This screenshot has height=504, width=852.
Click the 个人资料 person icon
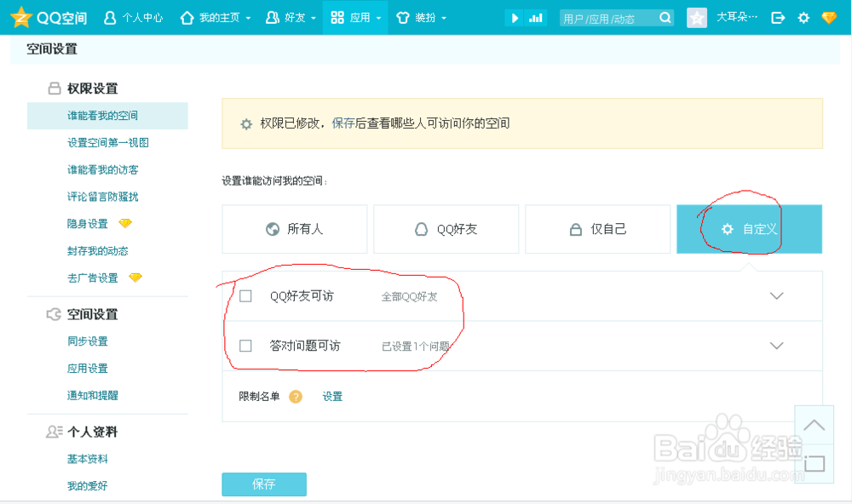point(55,432)
